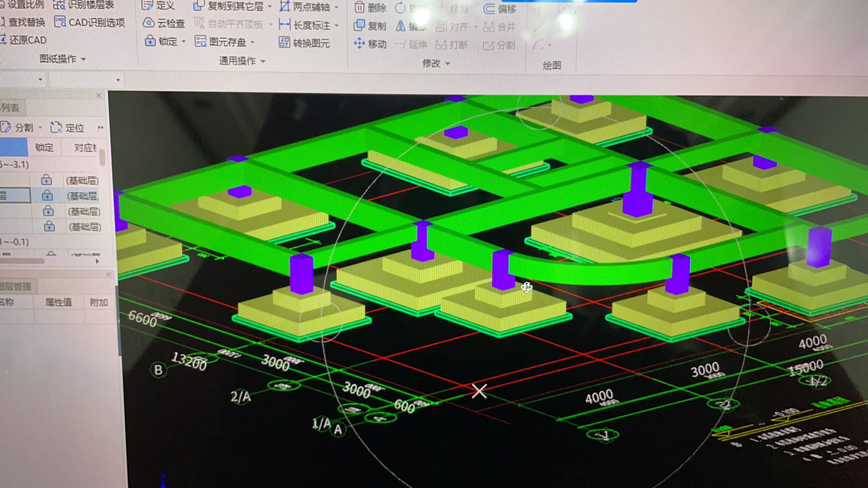868x488 pixels.
Task: Open the 复制到其它层 dropdown arrow
Action: click(x=270, y=7)
